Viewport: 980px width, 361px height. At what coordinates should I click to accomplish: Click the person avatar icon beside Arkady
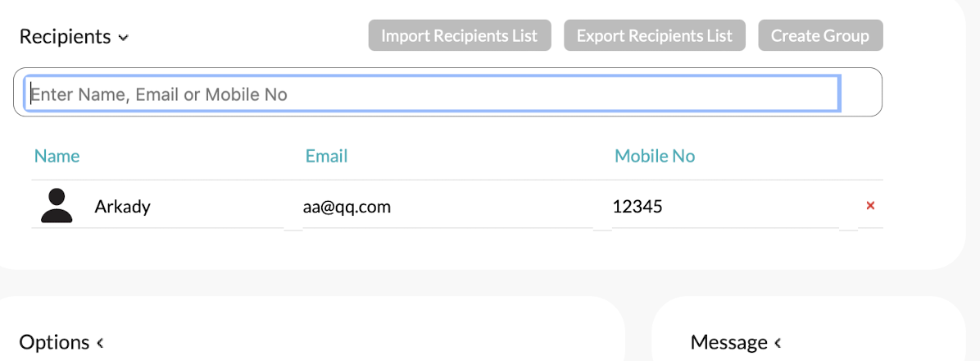tap(57, 206)
